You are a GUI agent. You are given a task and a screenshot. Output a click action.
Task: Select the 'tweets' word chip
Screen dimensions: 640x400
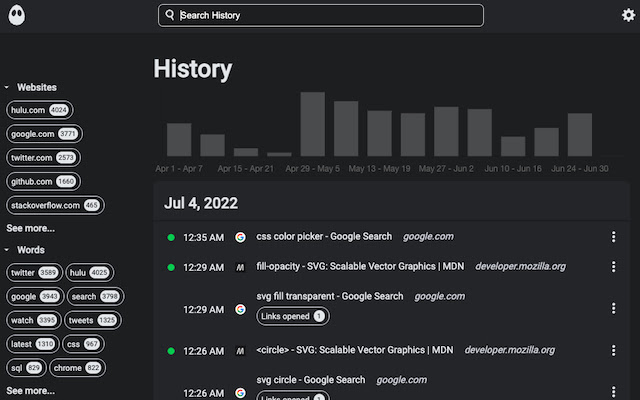[x=93, y=320]
